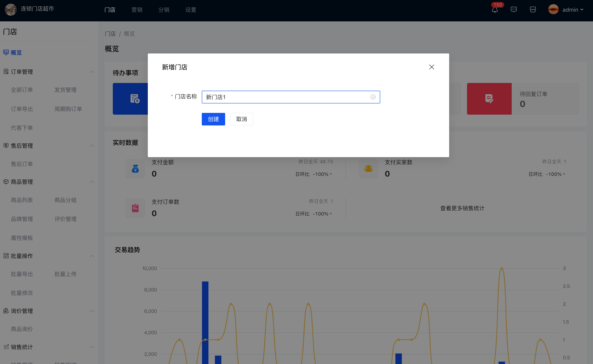Image resolution: width=593 pixels, height=364 pixels.
Task: Click the 昨日全天 48.75 value
Action: click(316, 162)
